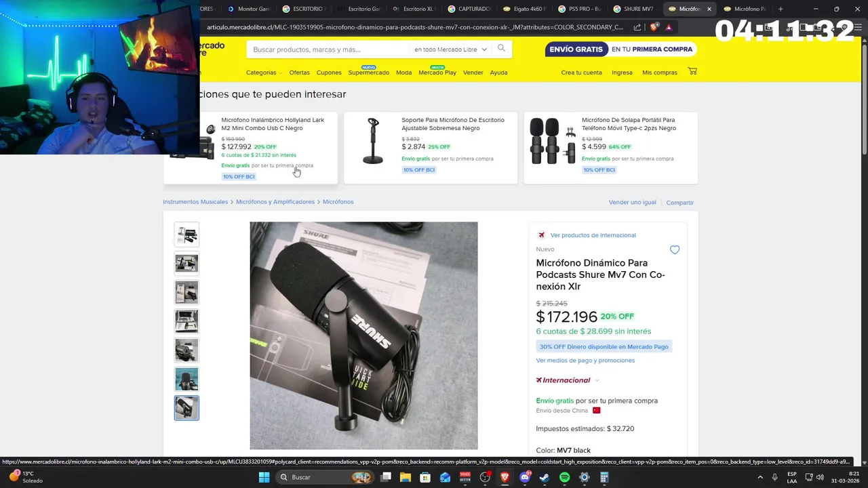Open 'Ver productos de Internacional' link

pyautogui.click(x=593, y=235)
